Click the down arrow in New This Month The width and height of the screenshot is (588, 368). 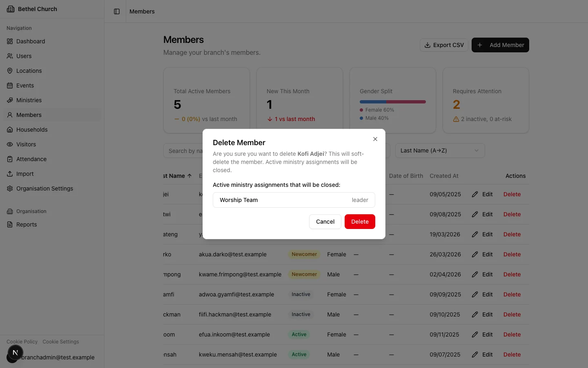coord(270,119)
